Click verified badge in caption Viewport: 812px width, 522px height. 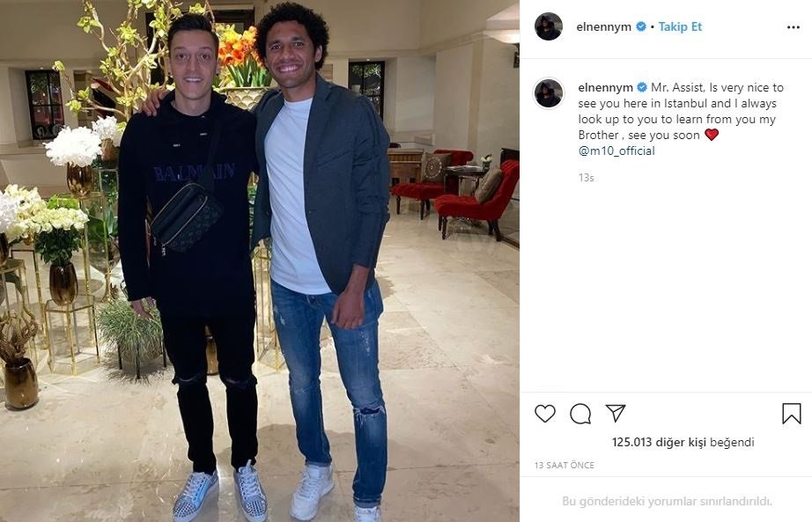(642, 87)
